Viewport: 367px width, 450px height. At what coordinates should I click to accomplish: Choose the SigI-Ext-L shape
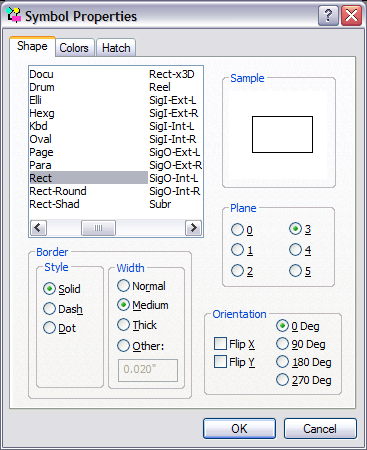[x=173, y=100]
